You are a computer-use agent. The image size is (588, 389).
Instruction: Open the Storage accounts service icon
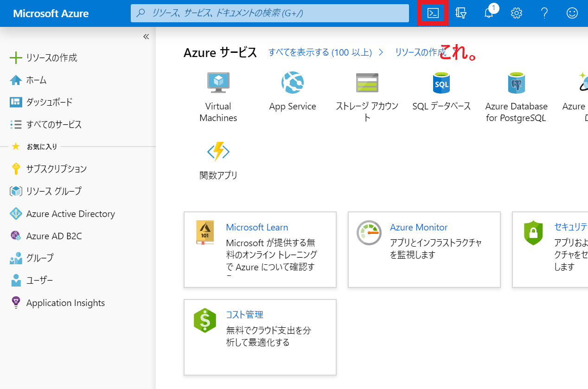(x=367, y=83)
